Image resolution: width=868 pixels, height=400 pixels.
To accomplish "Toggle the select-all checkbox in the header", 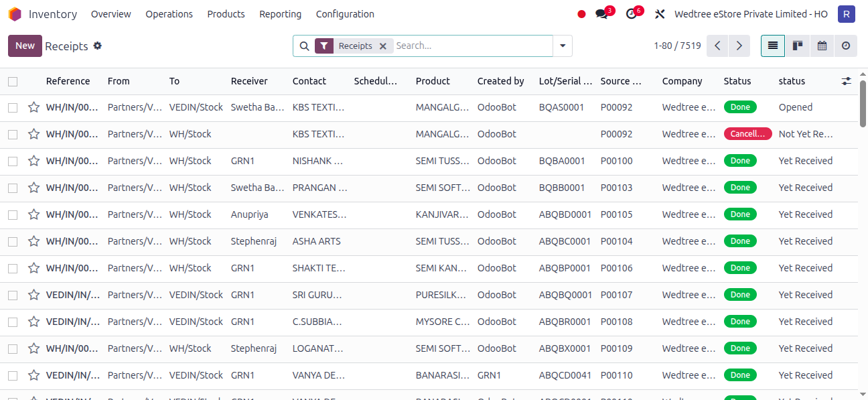I will click(11, 80).
